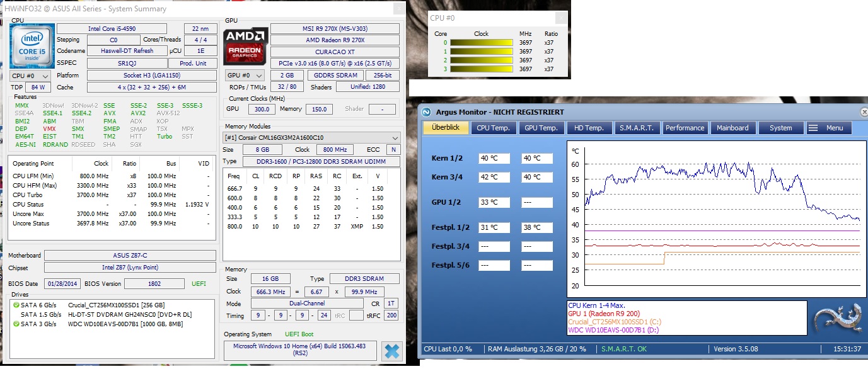This screenshot has width=868, height=369.
Task: Open the Mainboard tab
Action: (732, 128)
